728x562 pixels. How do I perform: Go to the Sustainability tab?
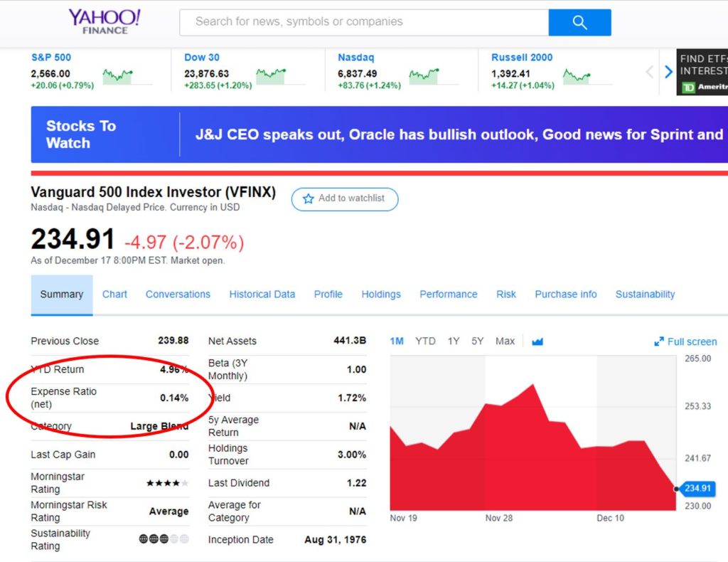coord(646,295)
